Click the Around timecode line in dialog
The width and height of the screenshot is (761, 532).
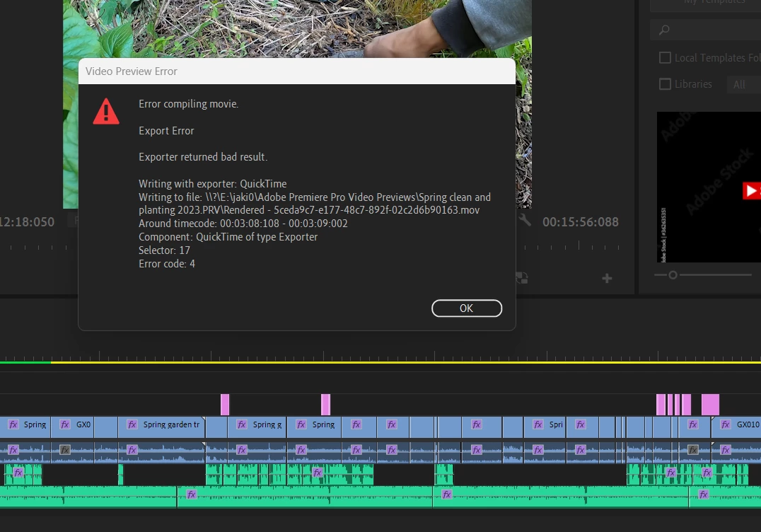(x=243, y=224)
